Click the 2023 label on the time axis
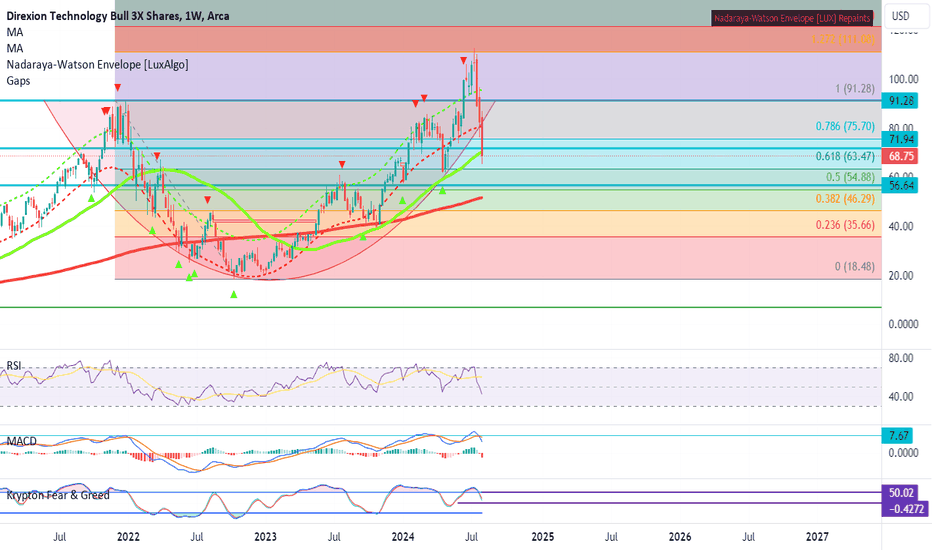Screen dimensions: 932x550 (x=266, y=537)
